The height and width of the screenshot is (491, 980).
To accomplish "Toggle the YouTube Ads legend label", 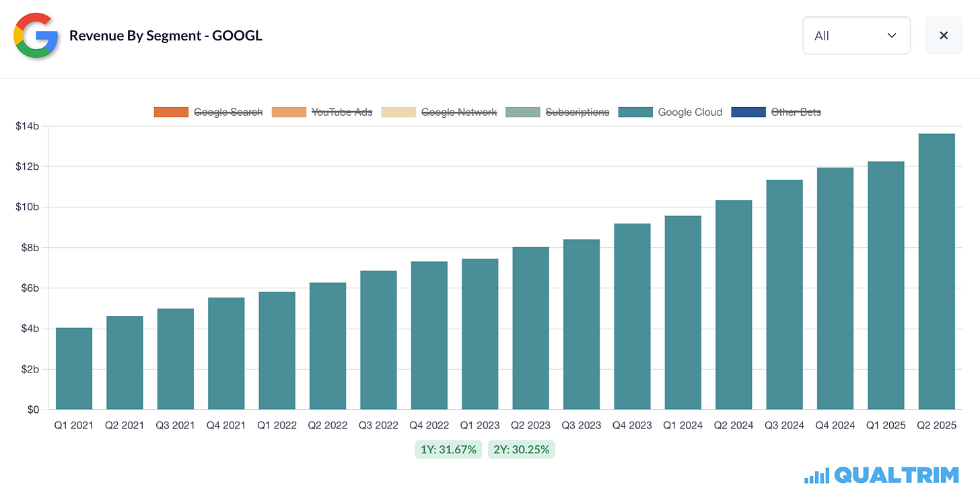I will (342, 112).
